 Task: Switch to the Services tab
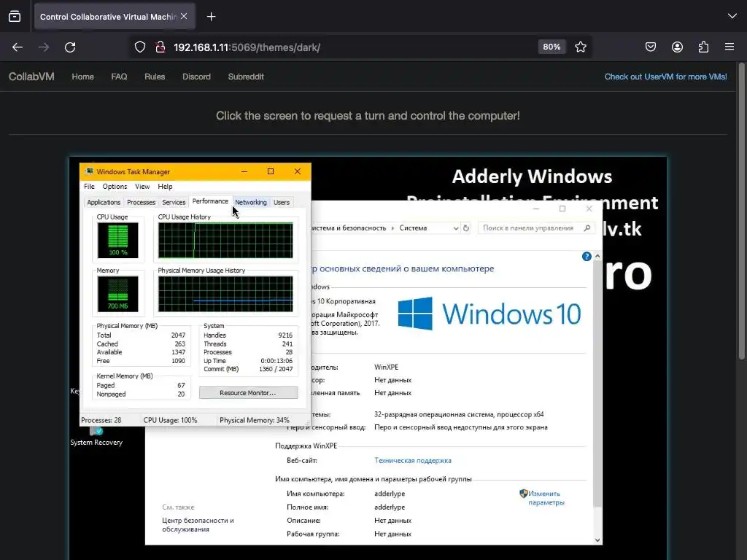tap(174, 203)
